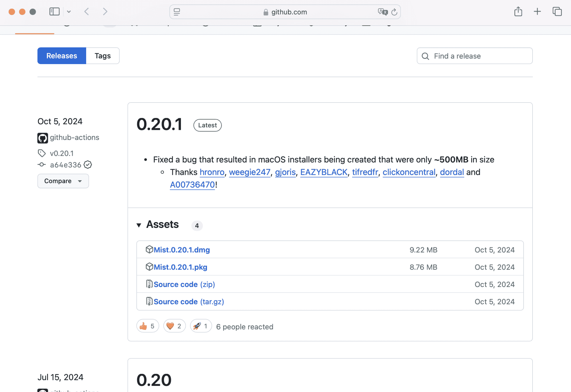Open the github-actions author link

point(74,137)
